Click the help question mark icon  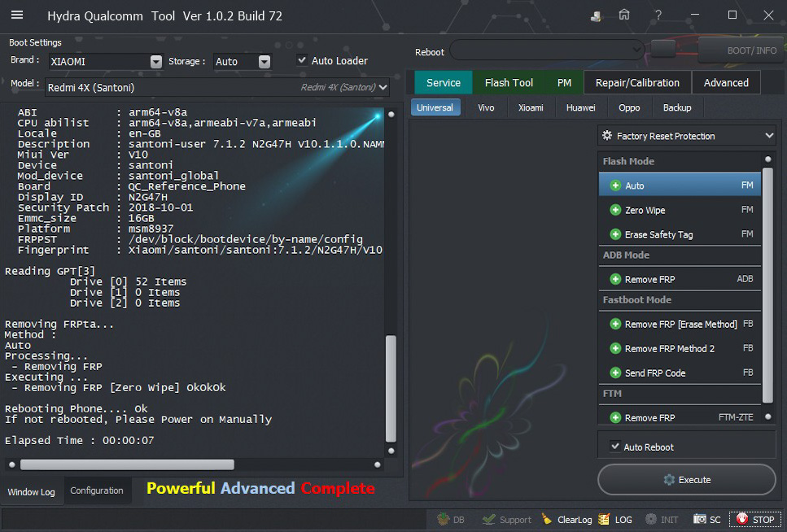point(658,15)
